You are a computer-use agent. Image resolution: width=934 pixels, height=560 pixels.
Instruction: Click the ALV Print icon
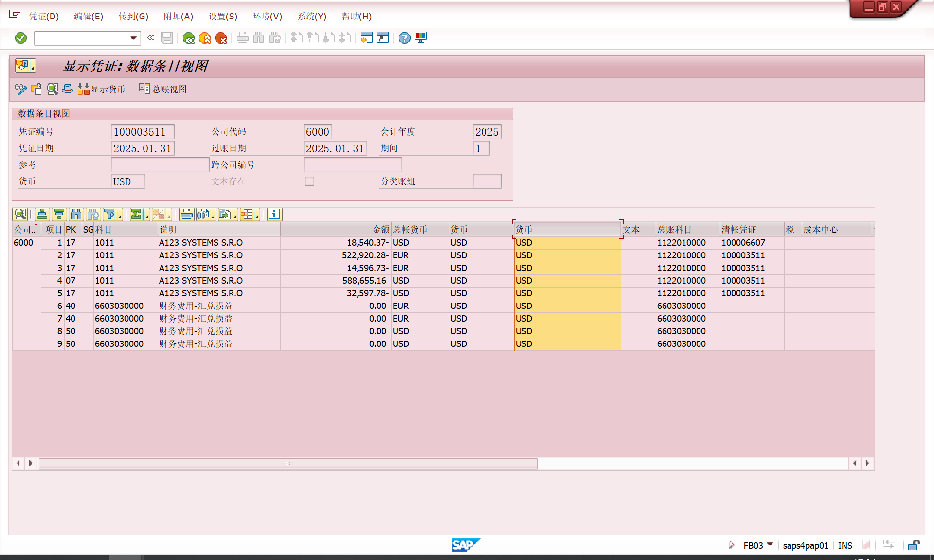tap(187, 214)
